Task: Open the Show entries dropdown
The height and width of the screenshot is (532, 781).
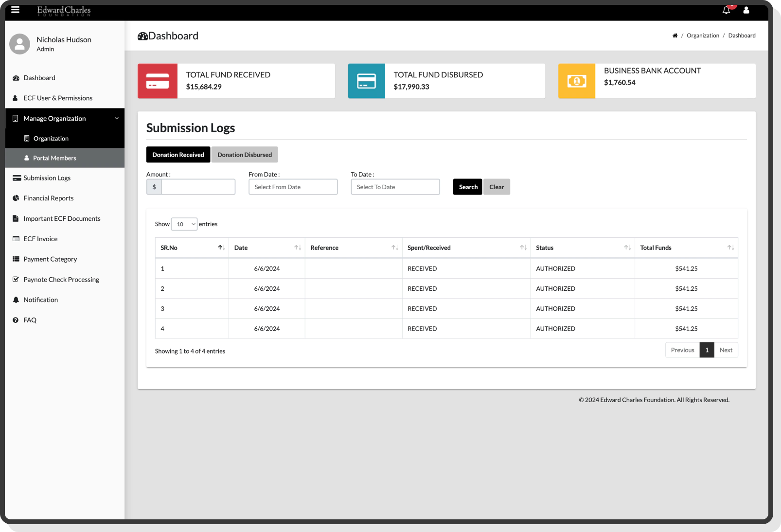Action: tap(184, 224)
